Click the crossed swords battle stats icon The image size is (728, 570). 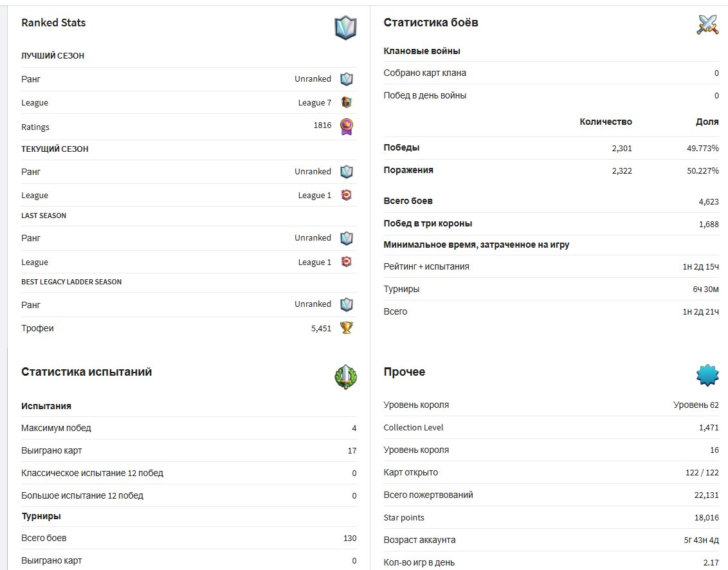(707, 25)
